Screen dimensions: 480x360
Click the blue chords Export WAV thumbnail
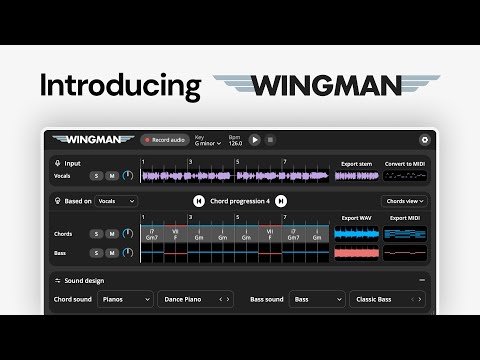click(x=357, y=234)
